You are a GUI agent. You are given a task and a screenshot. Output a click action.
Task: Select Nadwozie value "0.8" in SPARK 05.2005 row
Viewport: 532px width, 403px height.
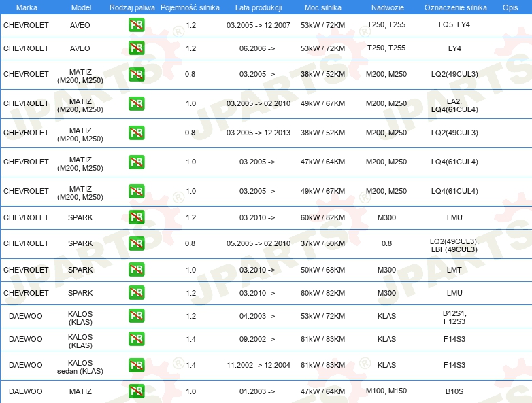386,243
